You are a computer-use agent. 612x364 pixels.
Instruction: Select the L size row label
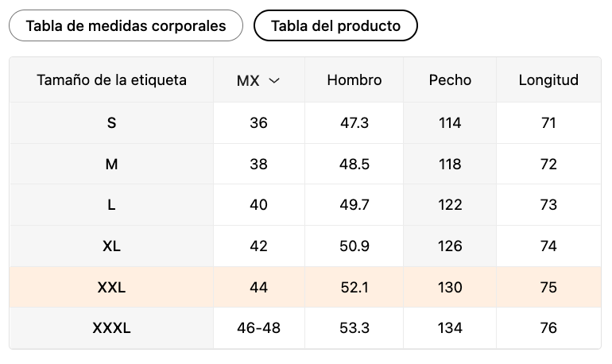[x=111, y=205]
